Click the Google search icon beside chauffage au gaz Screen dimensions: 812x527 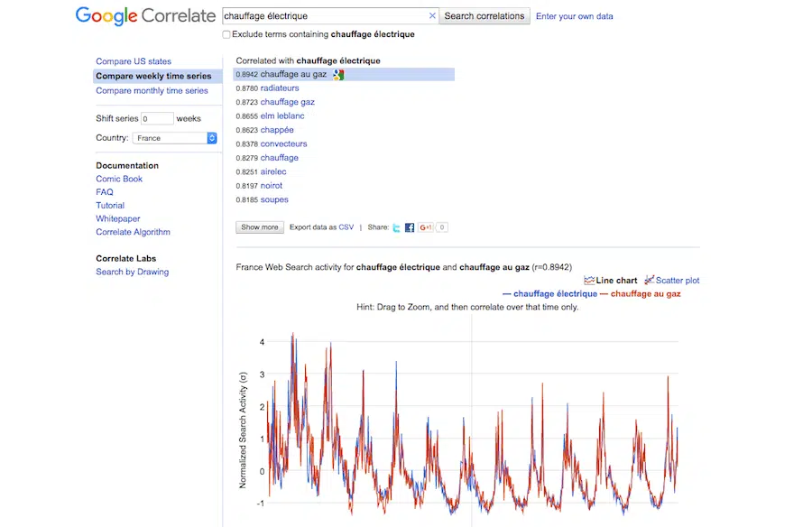click(337, 75)
